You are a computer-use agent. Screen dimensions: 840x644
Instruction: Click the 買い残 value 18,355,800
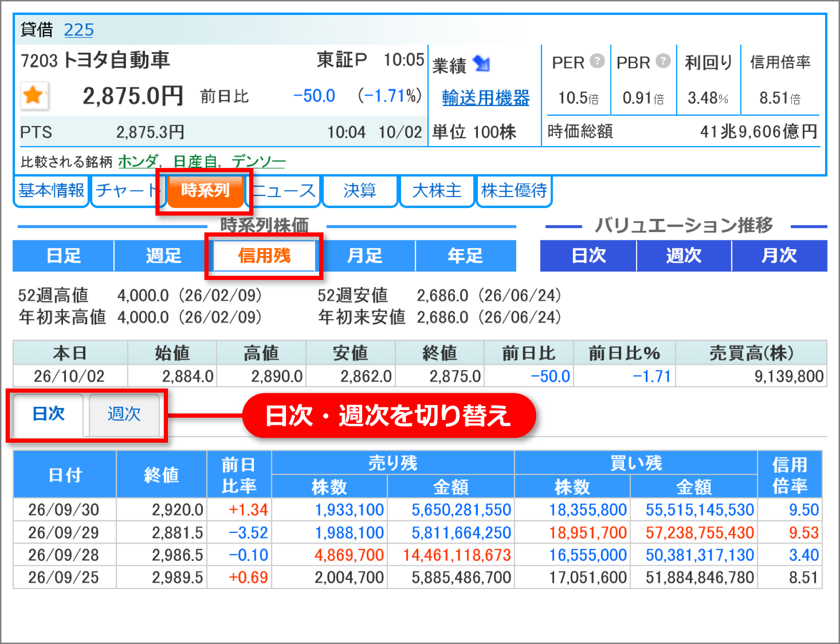click(x=588, y=510)
